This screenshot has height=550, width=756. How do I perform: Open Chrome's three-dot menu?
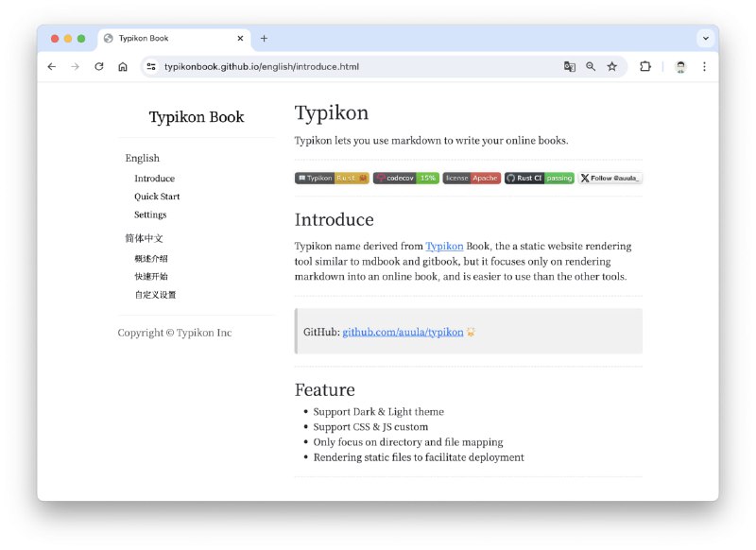pyautogui.click(x=704, y=67)
